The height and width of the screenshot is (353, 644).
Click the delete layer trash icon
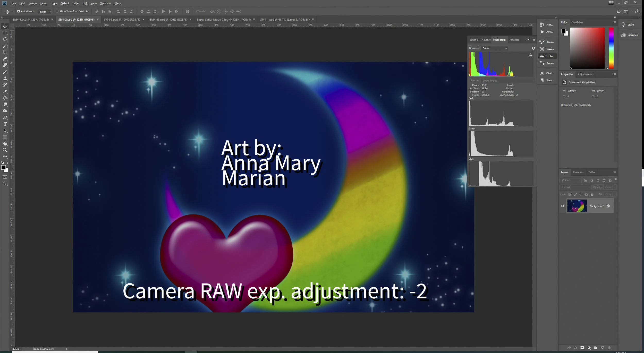pos(609,348)
